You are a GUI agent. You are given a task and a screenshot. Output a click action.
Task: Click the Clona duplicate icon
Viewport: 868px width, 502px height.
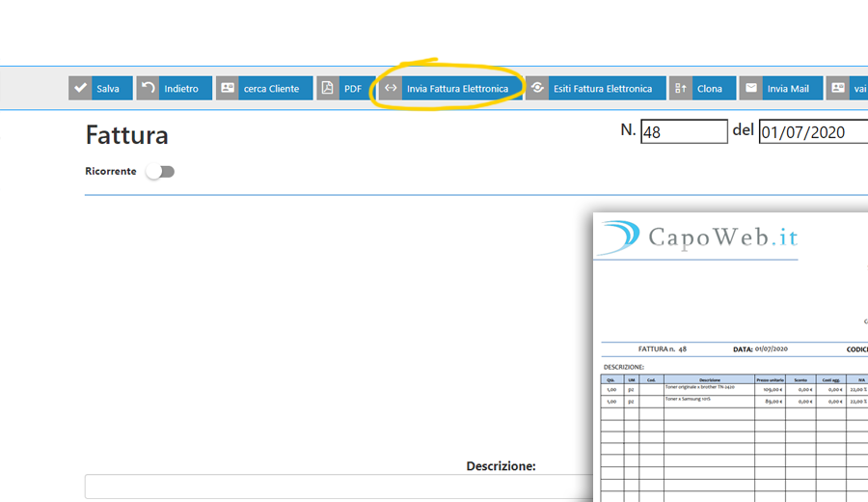[x=681, y=88]
